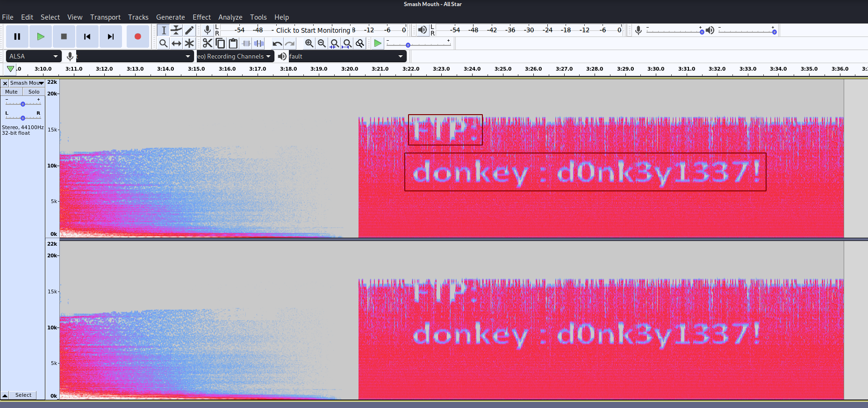Click the track gain slider

pyautogui.click(x=23, y=103)
